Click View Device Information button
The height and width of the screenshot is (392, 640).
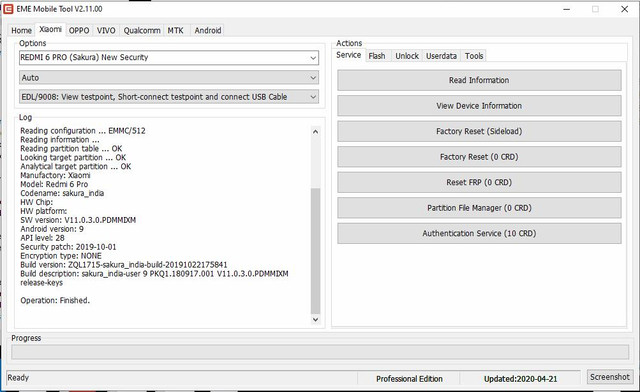479,106
